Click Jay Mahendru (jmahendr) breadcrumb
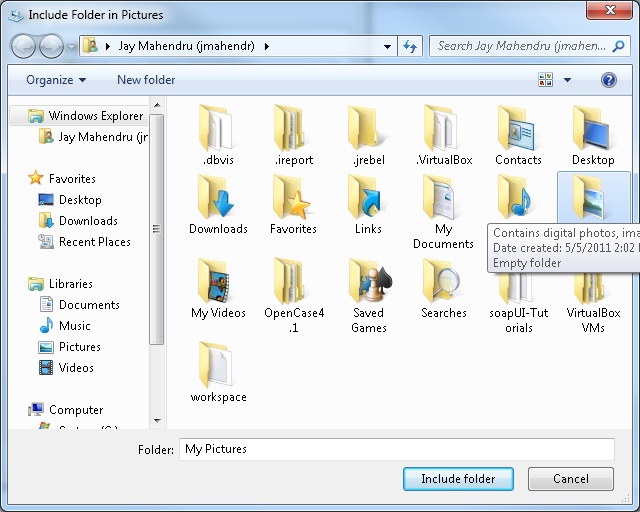This screenshot has height=512, width=640. coord(186,46)
